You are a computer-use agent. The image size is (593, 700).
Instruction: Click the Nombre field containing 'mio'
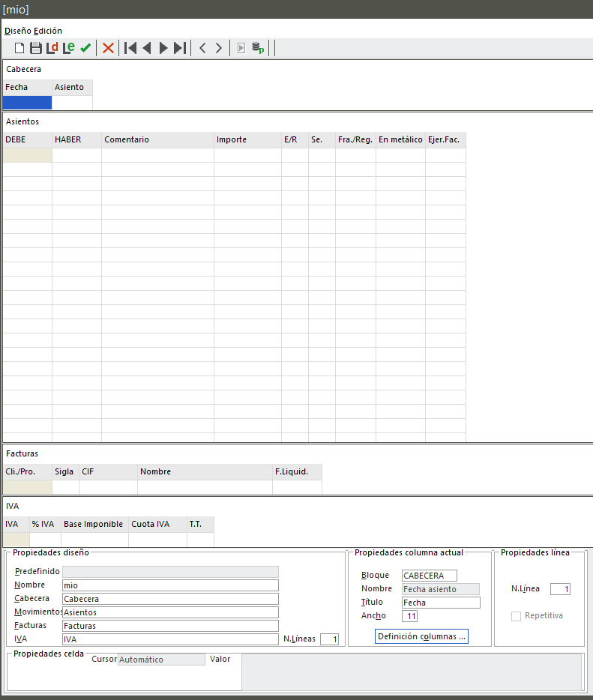171,585
